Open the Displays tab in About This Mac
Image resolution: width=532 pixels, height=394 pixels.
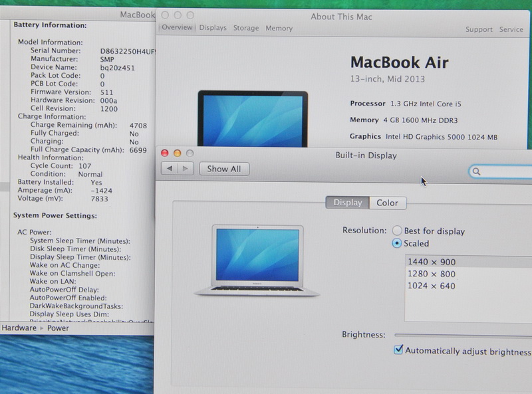click(213, 28)
